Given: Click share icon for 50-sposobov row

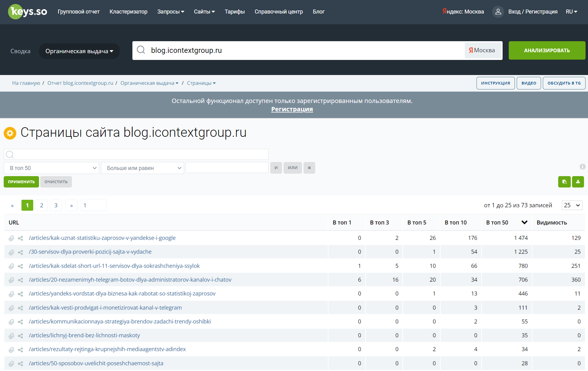Looking at the screenshot, I should click(21, 364).
